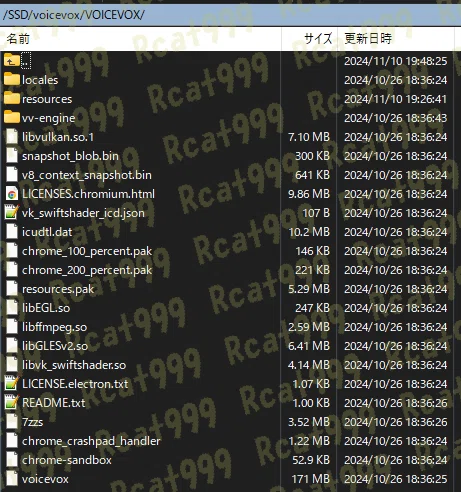
Task: Click the file icon for chrome-sandbox
Action: [x=12, y=460]
